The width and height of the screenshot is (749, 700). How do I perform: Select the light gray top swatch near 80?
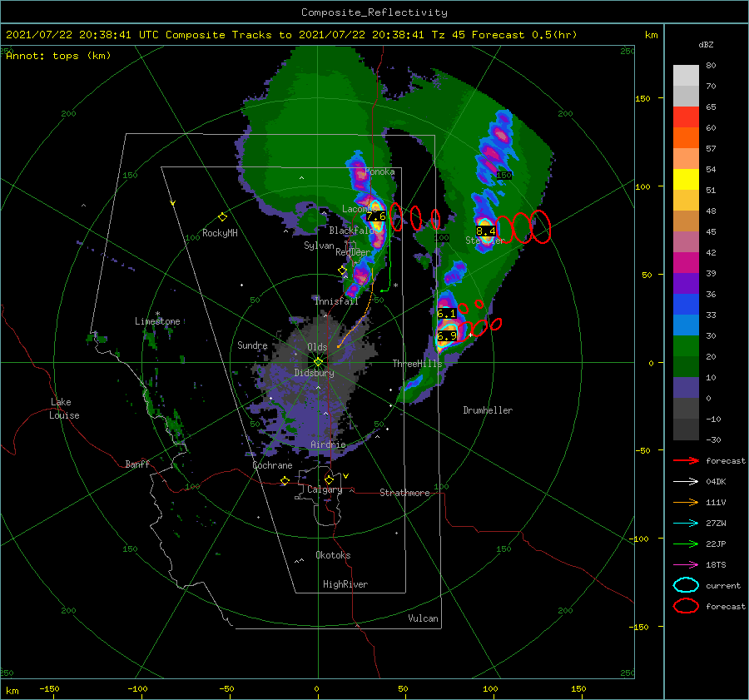tap(686, 76)
